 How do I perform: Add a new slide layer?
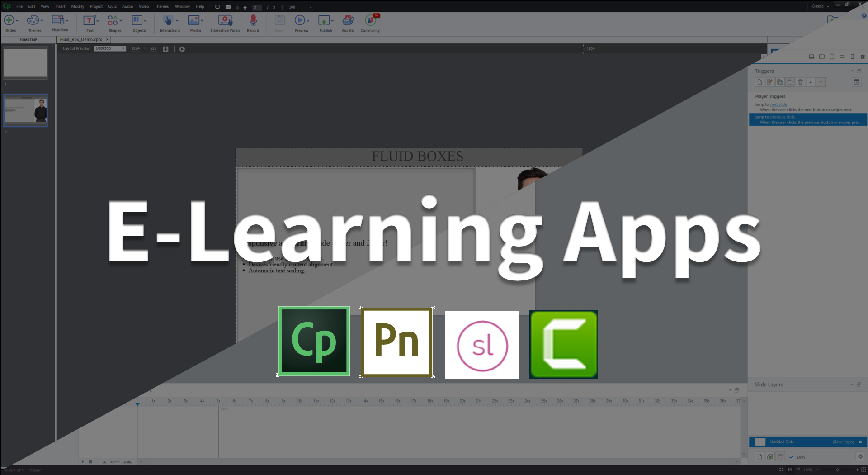point(759,456)
